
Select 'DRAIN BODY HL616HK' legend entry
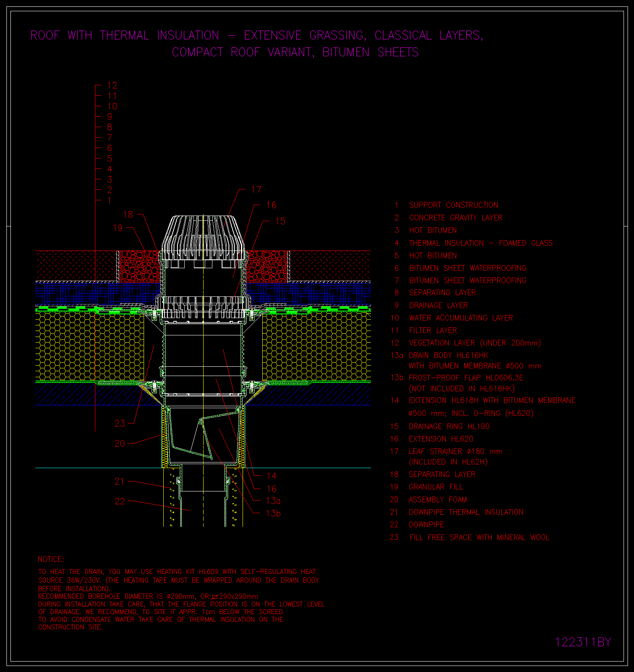pos(449,356)
